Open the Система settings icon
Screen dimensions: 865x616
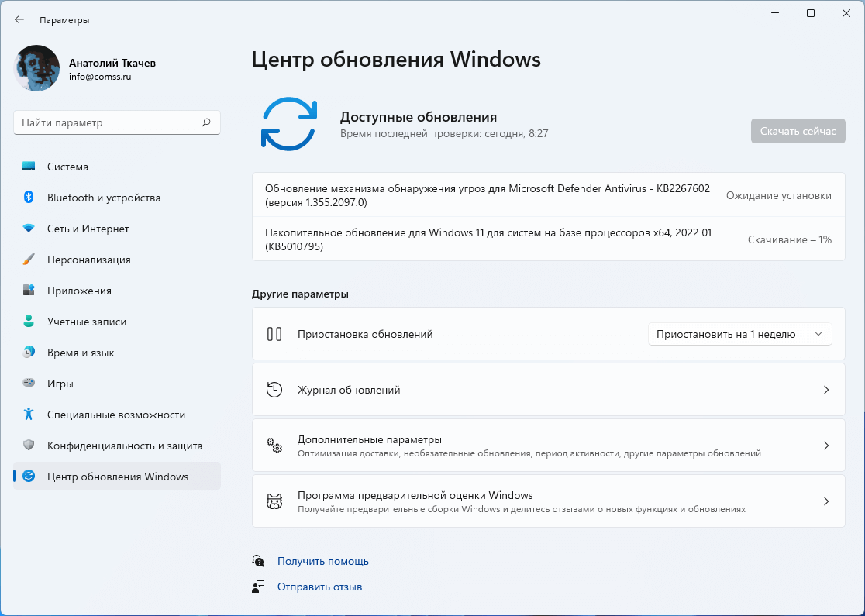point(27,167)
